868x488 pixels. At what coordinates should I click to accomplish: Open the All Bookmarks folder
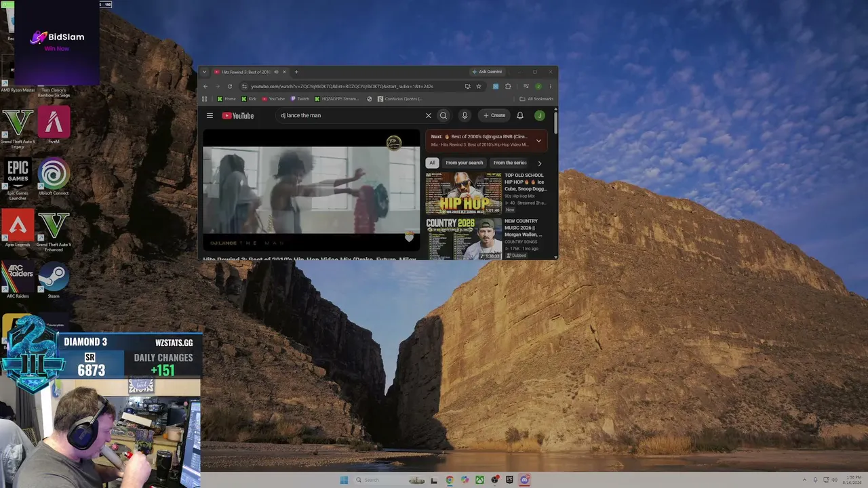tap(536, 99)
